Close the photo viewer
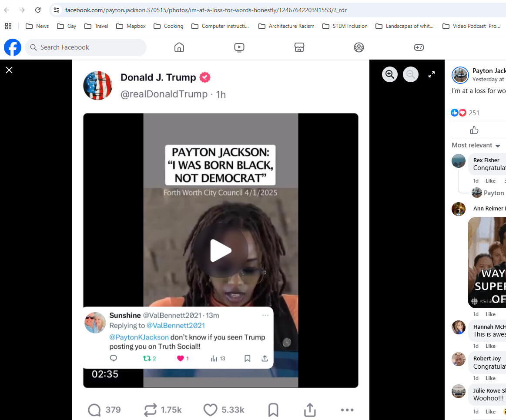Viewport: 506px width, 420px height. [9, 70]
